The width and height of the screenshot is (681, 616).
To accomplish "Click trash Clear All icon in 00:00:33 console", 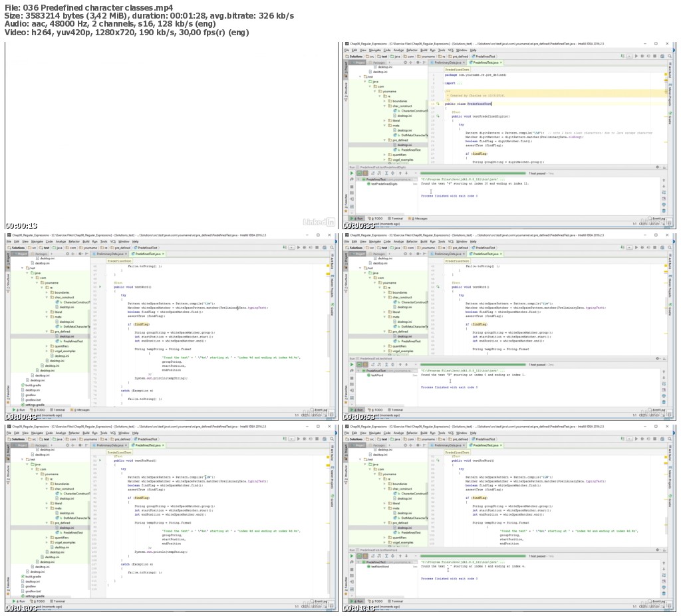I will click(664, 211).
